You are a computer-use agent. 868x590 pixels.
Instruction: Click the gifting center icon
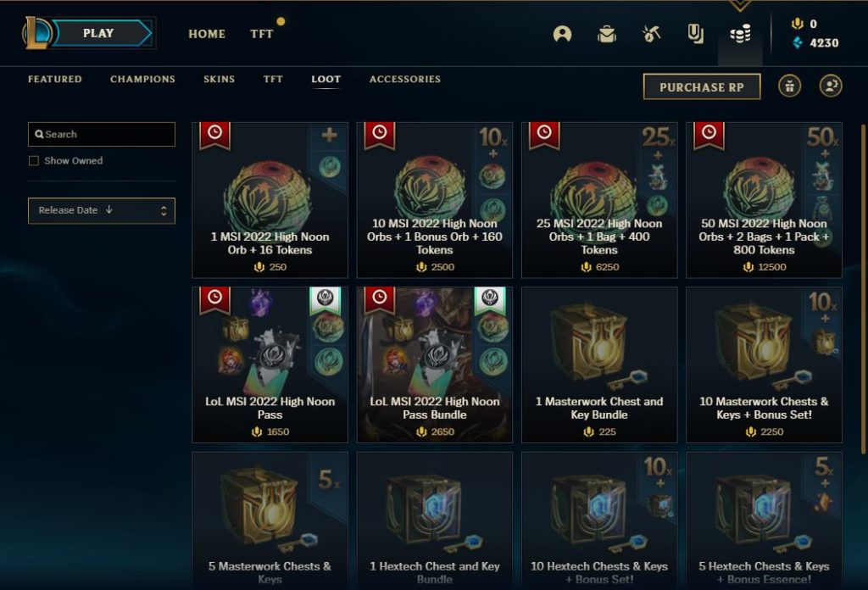click(x=789, y=86)
